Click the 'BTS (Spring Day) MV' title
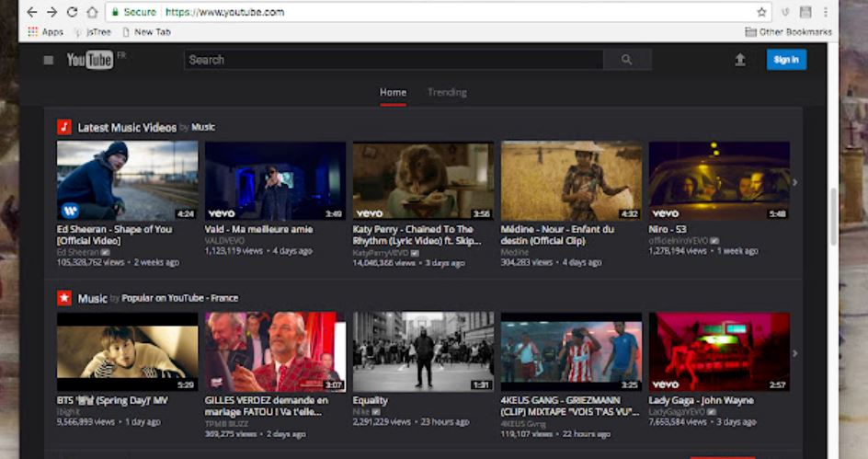This screenshot has height=459, width=868. (112, 400)
